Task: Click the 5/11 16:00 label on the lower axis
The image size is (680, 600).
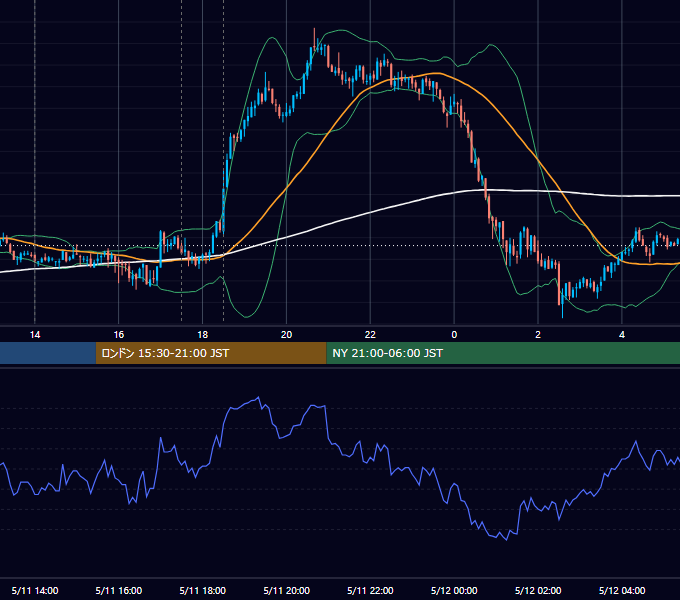Action: [x=118, y=590]
